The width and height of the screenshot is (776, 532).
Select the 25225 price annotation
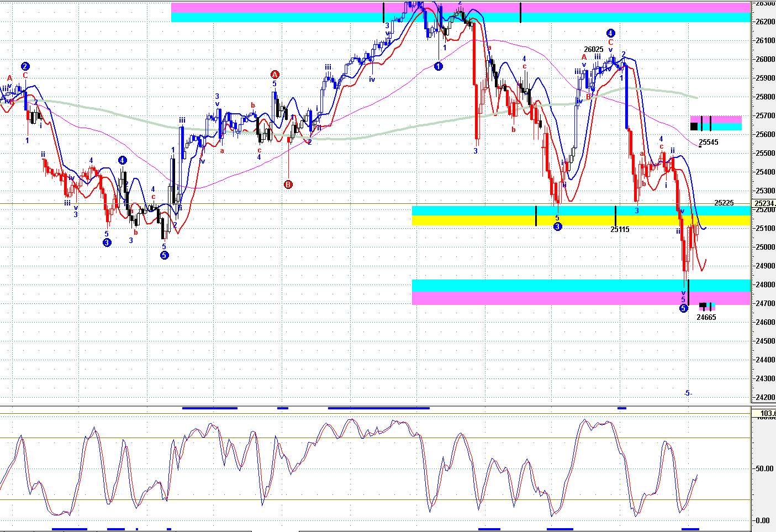point(724,203)
